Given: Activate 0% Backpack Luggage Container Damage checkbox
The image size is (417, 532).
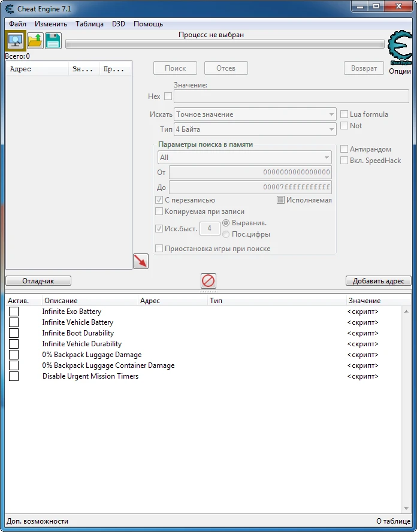Looking at the screenshot, I should coord(14,365).
